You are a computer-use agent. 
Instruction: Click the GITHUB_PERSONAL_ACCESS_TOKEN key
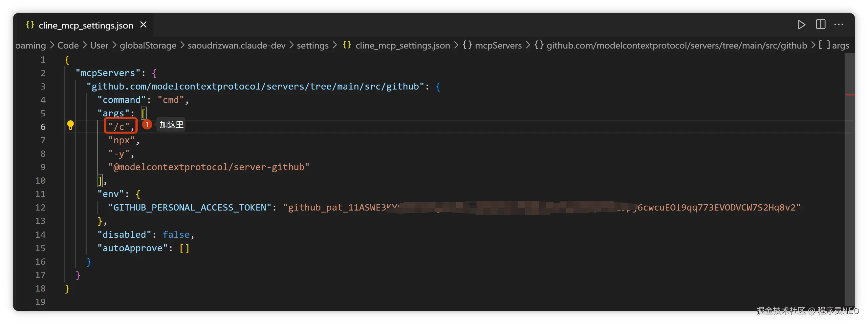(x=190, y=208)
